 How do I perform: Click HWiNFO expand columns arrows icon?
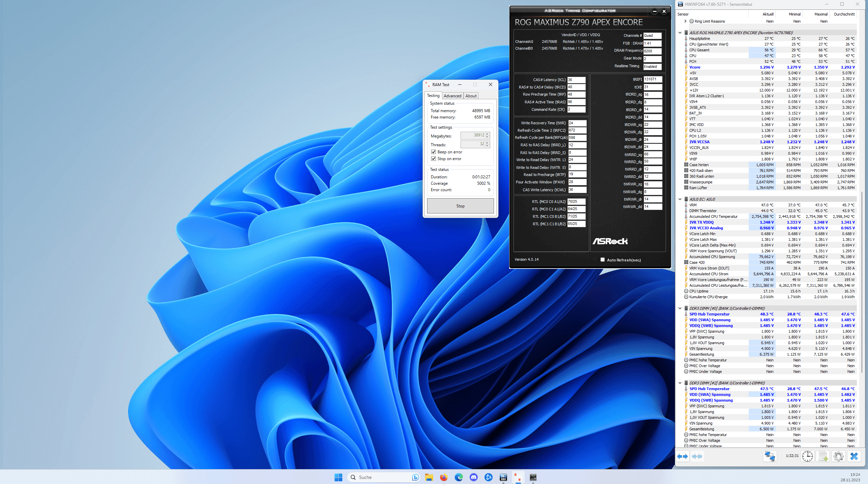pyautogui.click(x=683, y=456)
